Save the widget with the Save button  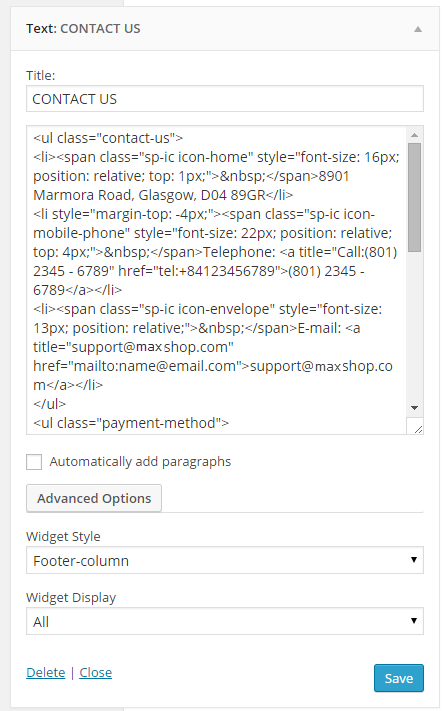click(x=399, y=678)
